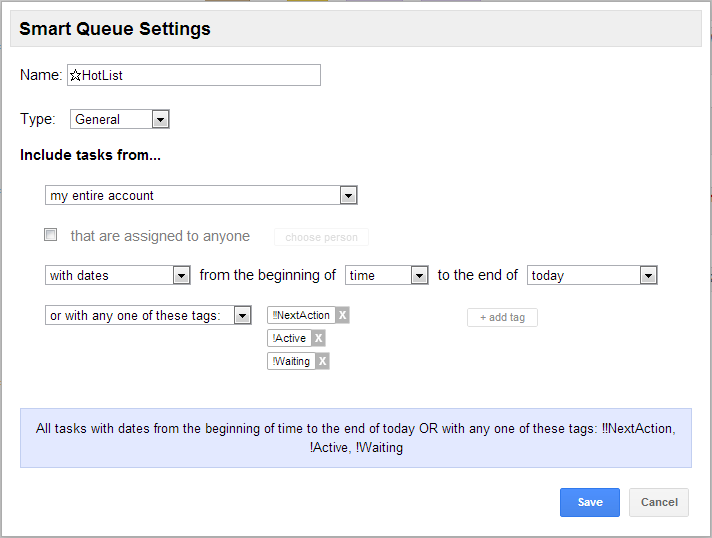Click the Smart Queue Settings title bar

point(356,29)
